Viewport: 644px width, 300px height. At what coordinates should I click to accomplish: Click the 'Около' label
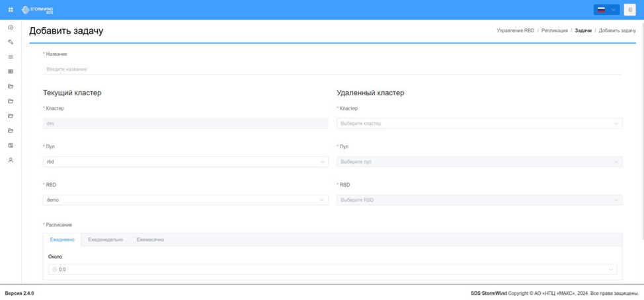coord(56,257)
